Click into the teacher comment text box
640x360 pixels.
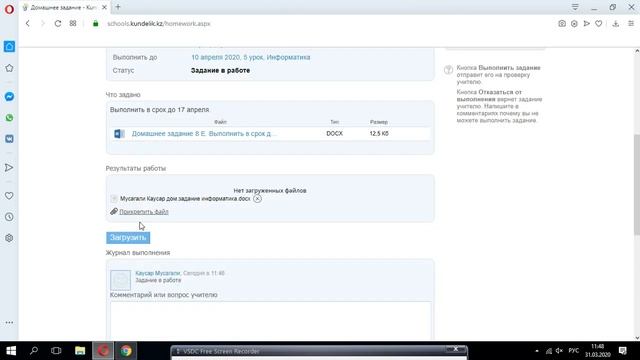click(270, 320)
